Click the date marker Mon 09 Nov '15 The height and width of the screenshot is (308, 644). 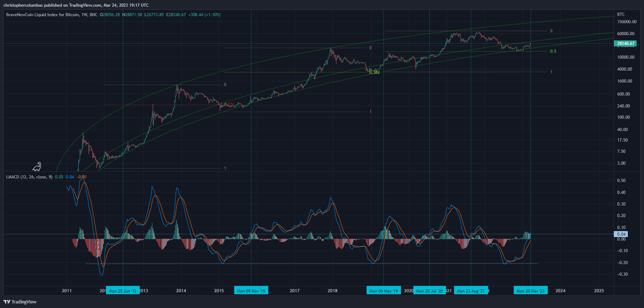point(251,291)
